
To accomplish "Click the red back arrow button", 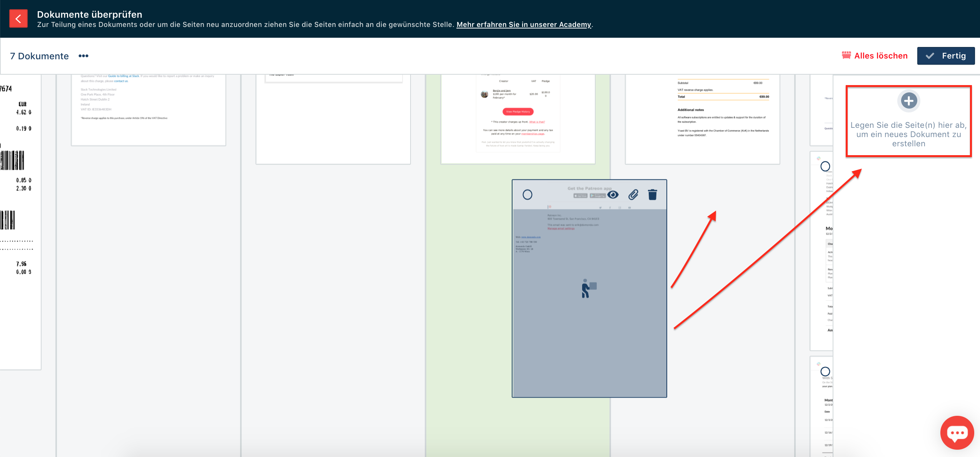I will point(18,18).
